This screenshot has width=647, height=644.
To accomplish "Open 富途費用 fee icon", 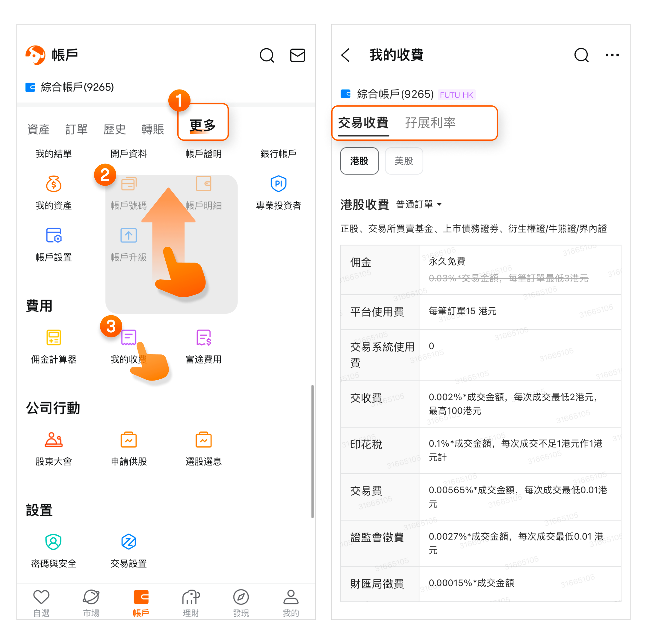I will click(x=204, y=337).
